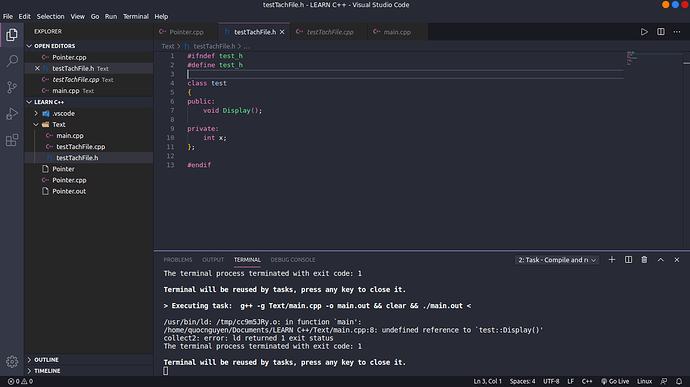The width and height of the screenshot is (690, 387).
Task: Split the editor to the right
Action: click(661, 32)
